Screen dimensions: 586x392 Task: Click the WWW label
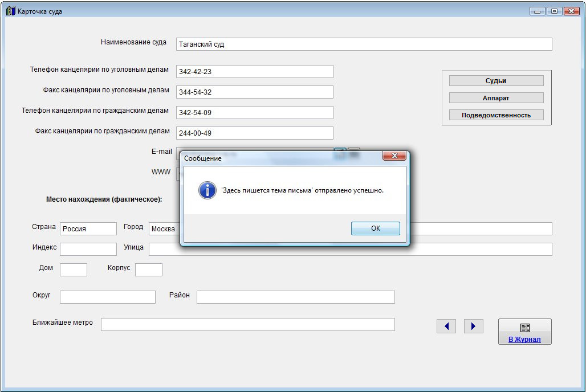pyautogui.click(x=161, y=172)
